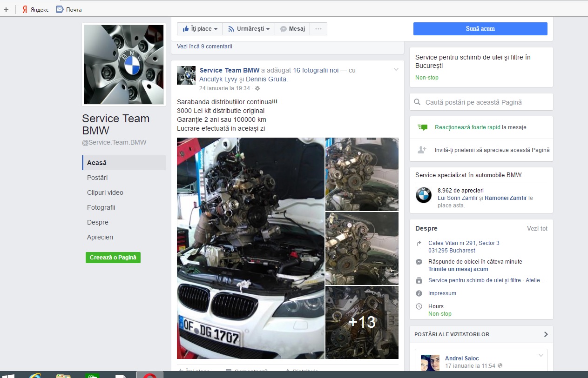Open the +13 more photos thumbnail

click(362, 322)
